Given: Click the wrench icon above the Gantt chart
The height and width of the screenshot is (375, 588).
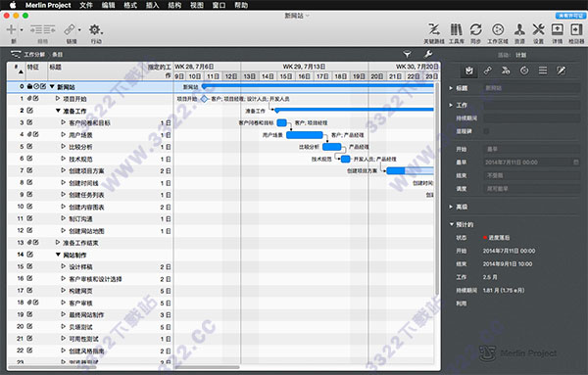Looking at the screenshot, I should (428, 54).
